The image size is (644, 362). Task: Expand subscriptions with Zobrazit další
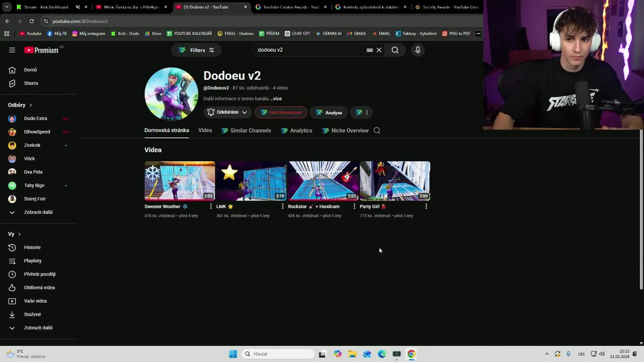(38, 212)
